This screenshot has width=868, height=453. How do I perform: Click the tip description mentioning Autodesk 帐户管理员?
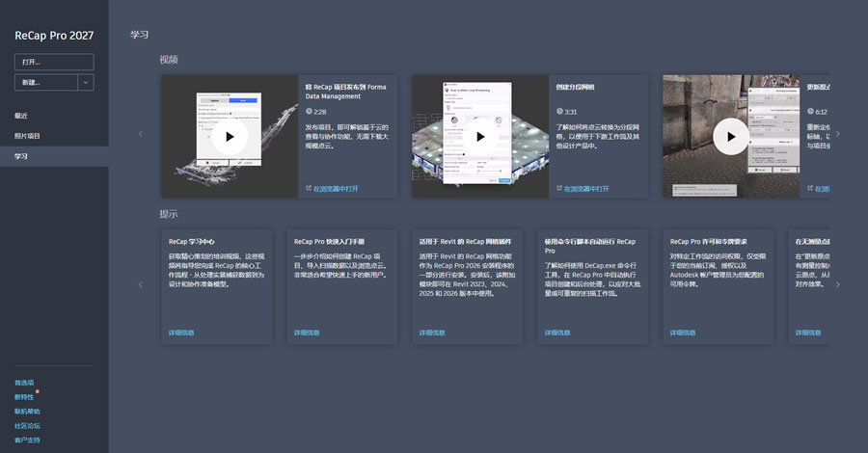[718, 270]
